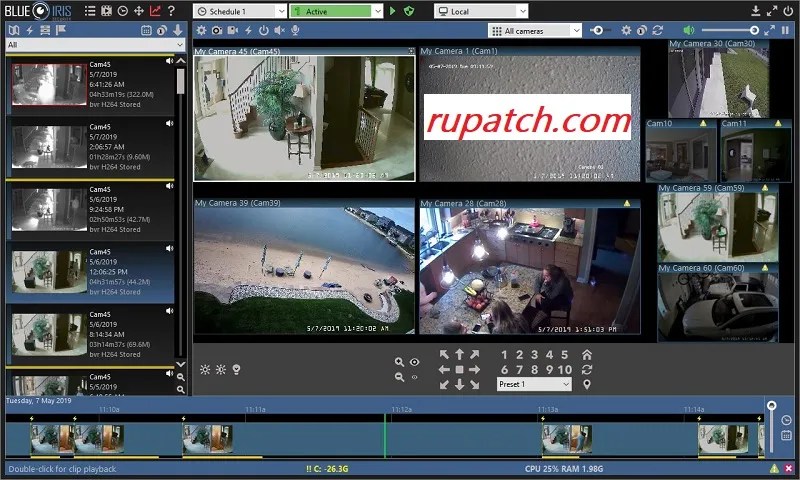This screenshot has width=800, height=480.
Task: Click the green shield icon
Action: click(409, 11)
